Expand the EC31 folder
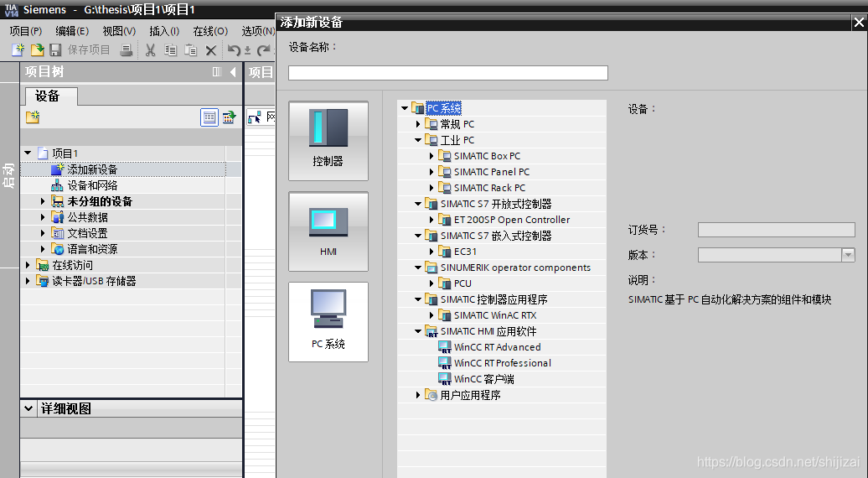The height and width of the screenshot is (478, 868). pos(431,252)
